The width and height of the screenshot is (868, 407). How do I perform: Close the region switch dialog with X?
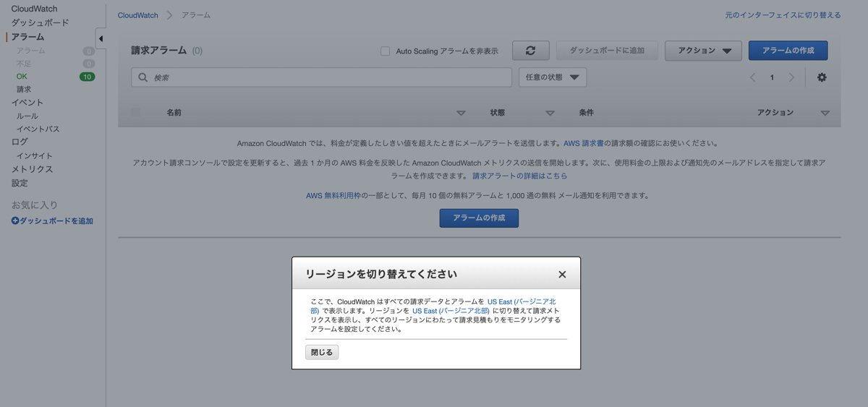coord(562,275)
